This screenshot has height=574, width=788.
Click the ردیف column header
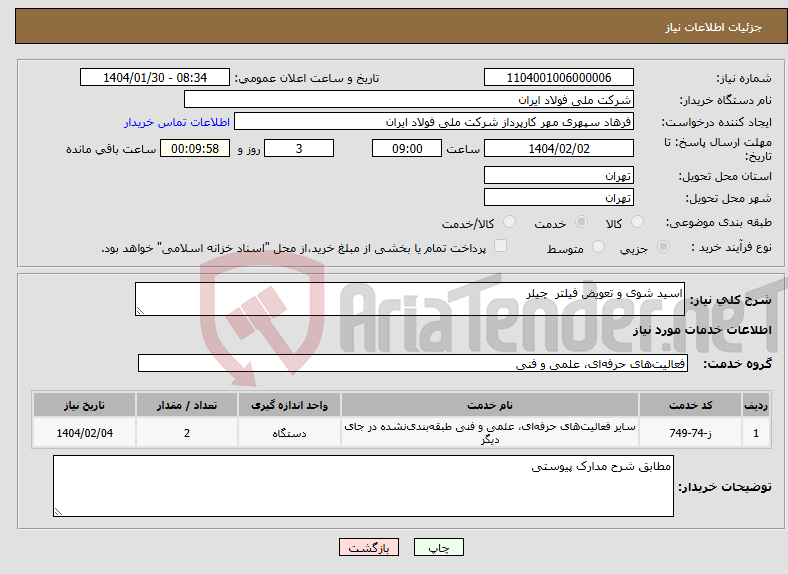coord(756,405)
